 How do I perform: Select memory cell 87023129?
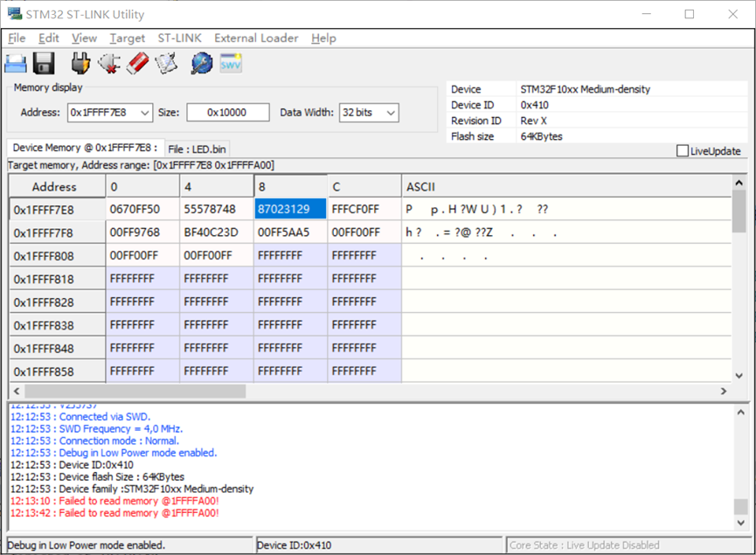coord(290,209)
